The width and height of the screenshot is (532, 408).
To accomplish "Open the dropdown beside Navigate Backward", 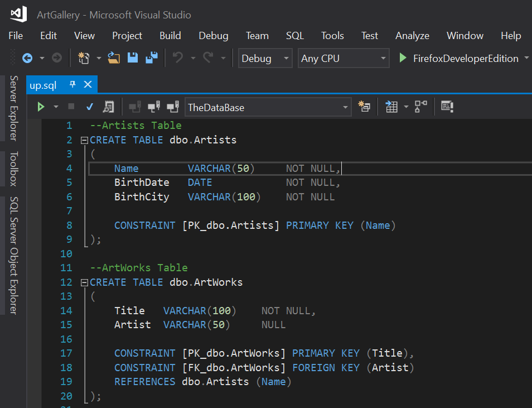I will pos(42,59).
